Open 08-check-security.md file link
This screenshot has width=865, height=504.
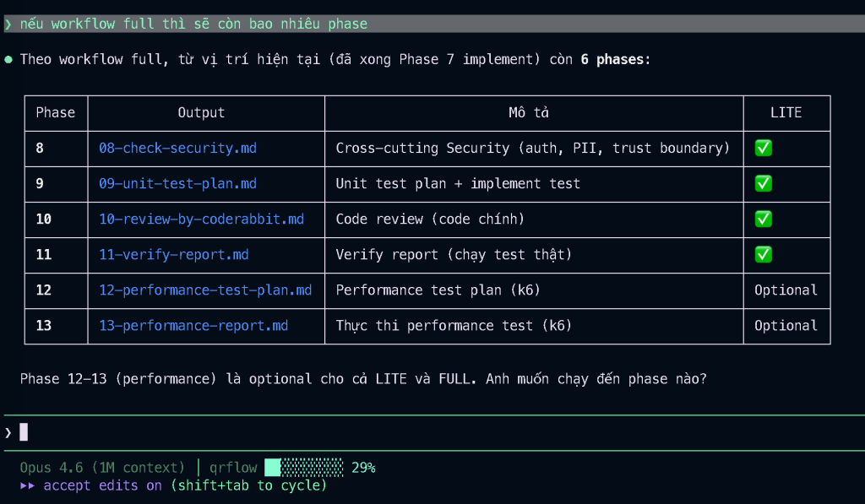(177, 149)
